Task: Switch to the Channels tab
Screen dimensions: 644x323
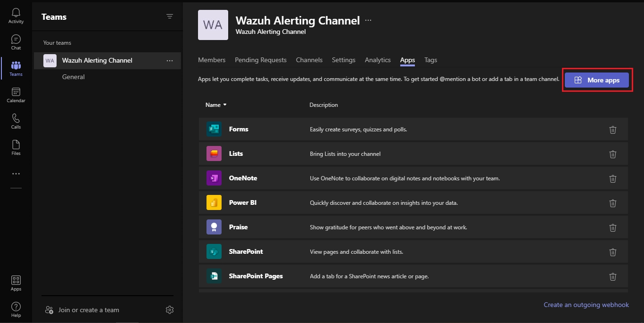Action: tap(309, 60)
